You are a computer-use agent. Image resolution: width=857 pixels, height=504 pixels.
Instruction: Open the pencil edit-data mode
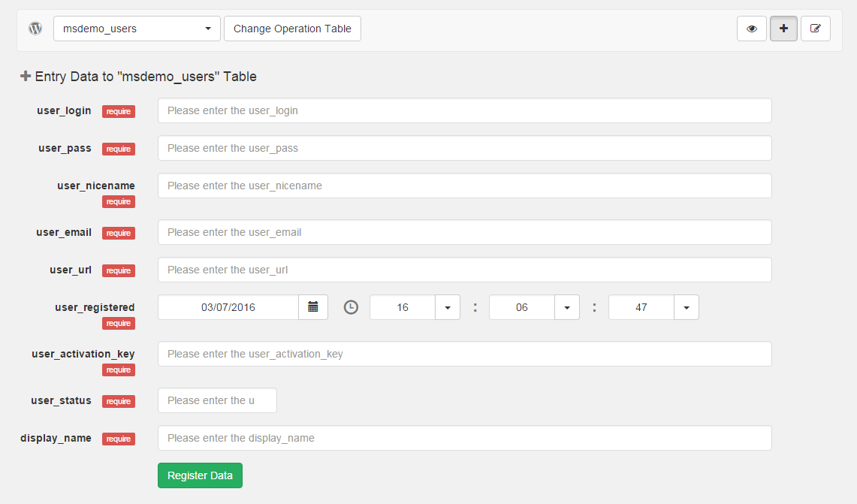tap(816, 29)
